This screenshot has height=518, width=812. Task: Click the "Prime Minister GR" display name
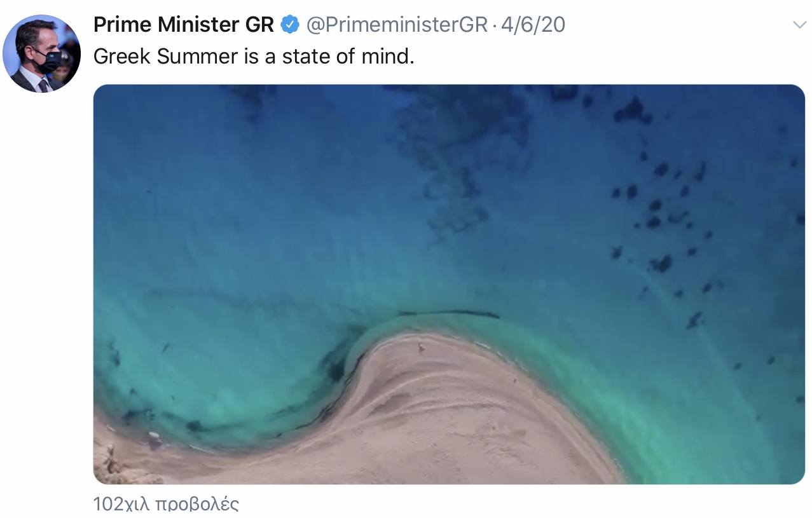[184, 25]
